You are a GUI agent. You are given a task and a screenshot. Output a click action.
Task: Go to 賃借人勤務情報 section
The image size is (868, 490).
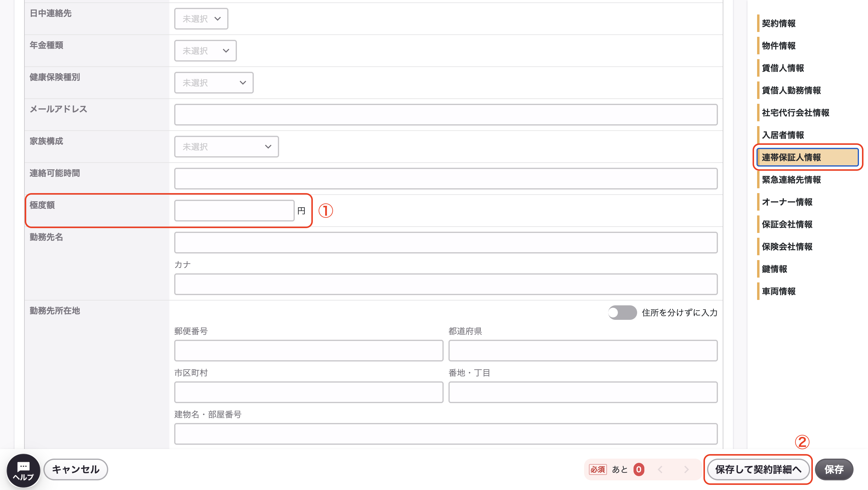[x=791, y=91]
